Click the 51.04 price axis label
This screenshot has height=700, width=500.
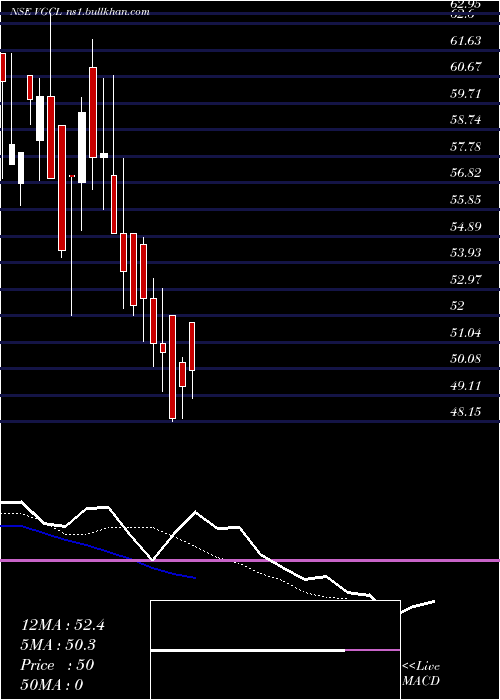click(x=466, y=332)
